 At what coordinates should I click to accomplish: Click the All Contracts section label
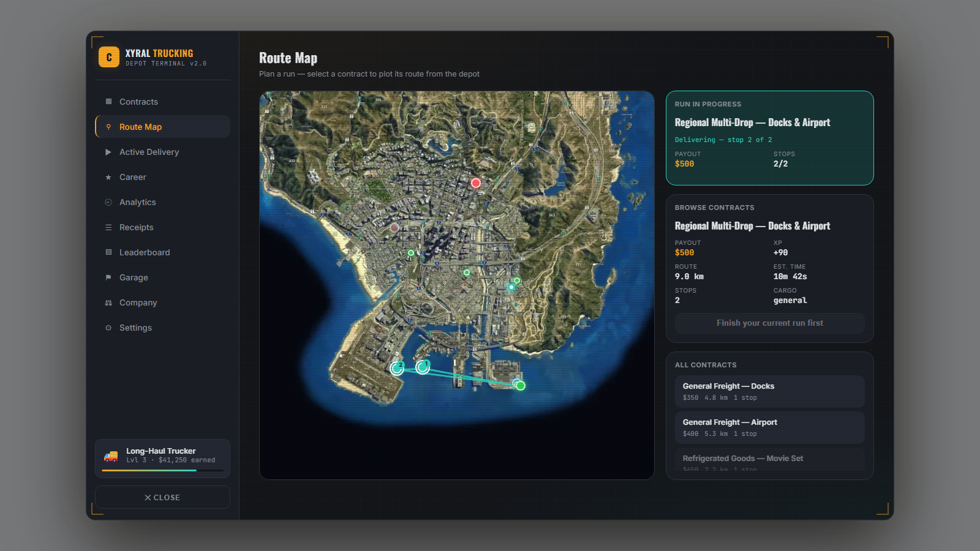(x=706, y=365)
